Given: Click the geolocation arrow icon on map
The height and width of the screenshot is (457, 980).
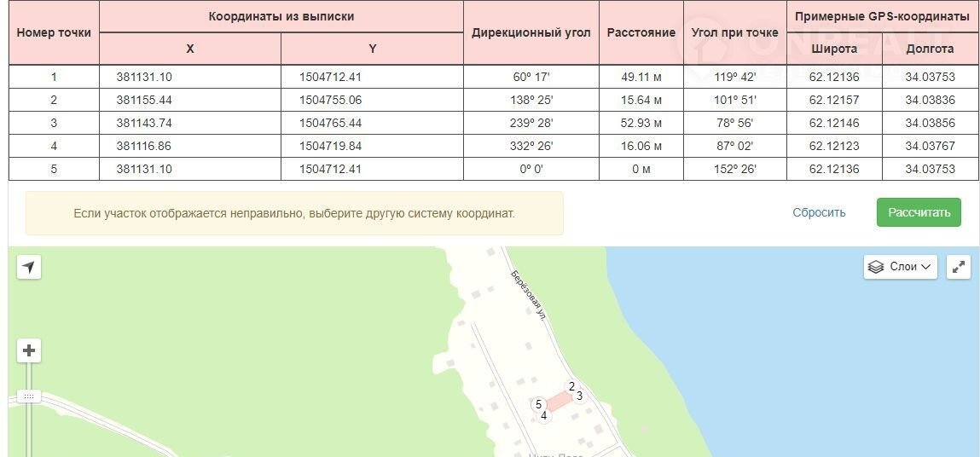Looking at the screenshot, I should (x=29, y=268).
